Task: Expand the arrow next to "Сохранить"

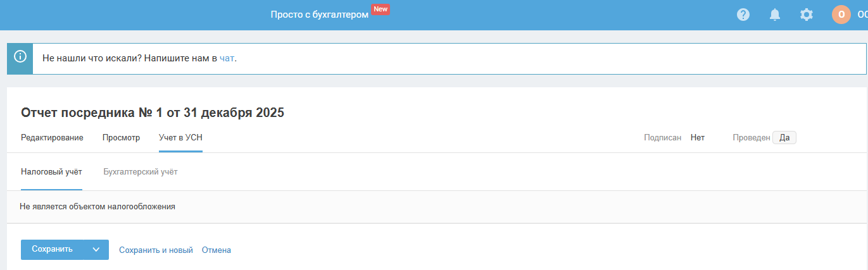Action: pyautogui.click(x=96, y=250)
